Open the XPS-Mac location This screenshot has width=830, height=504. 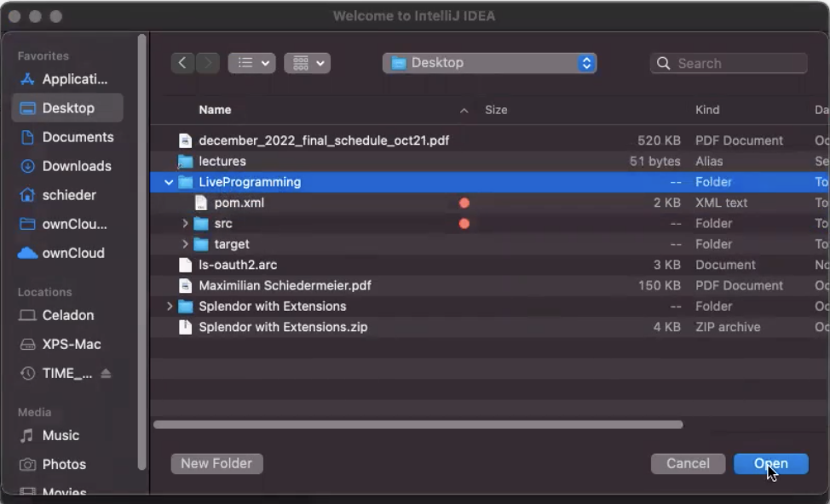click(x=67, y=344)
